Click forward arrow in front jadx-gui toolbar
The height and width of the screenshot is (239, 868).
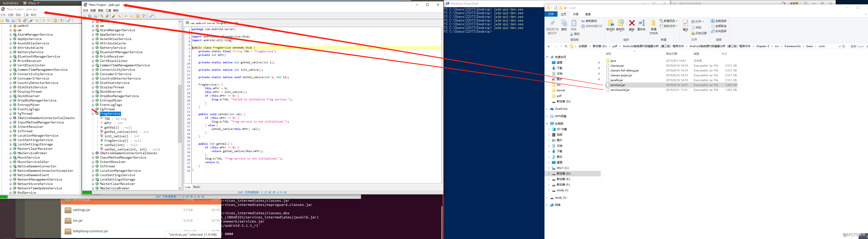(131, 16)
